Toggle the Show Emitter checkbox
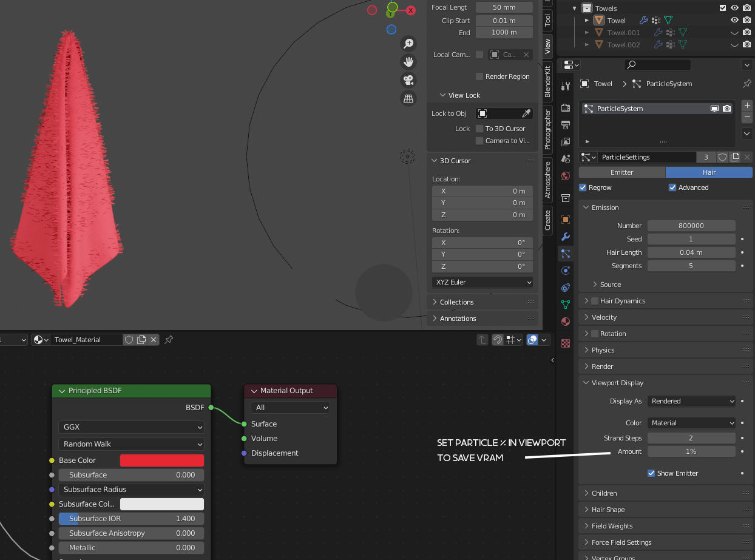 pos(651,473)
